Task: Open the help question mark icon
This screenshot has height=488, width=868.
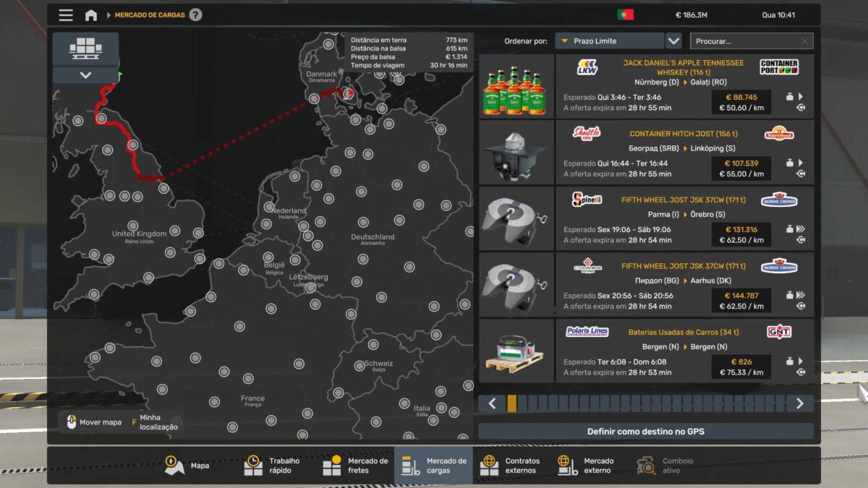Action: pyautogui.click(x=195, y=15)
